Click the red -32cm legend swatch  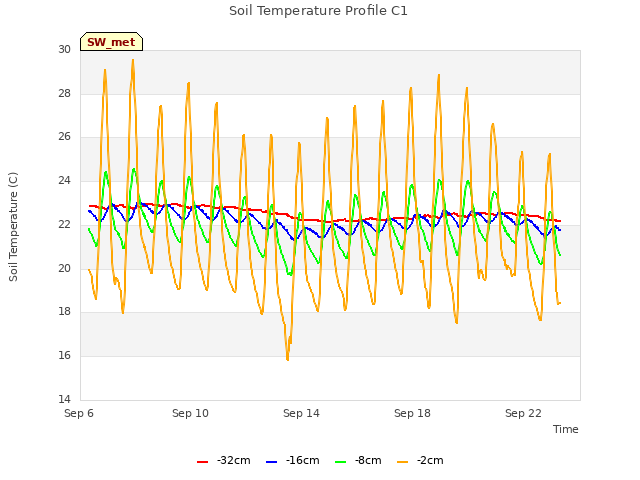click(202, 462)
